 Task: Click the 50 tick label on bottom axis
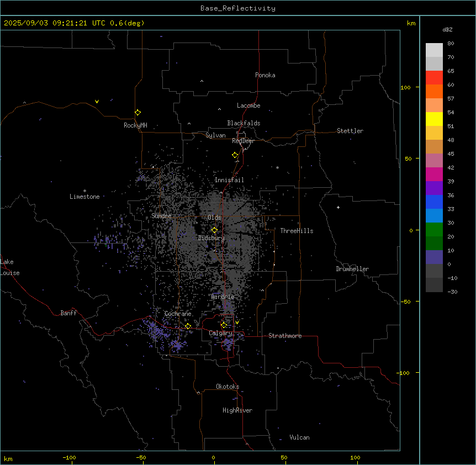pyautogui.click(x=284, y=457)
